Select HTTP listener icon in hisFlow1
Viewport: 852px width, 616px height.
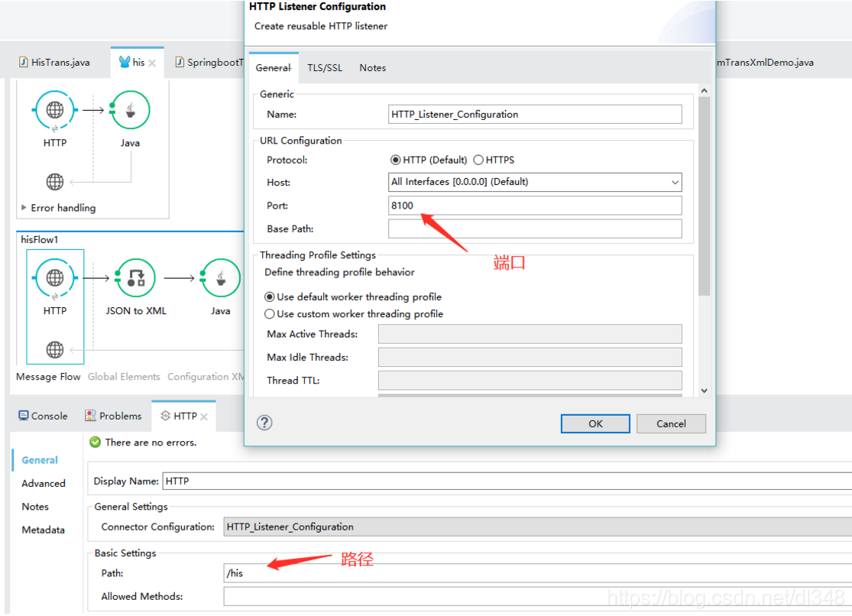click(x=55, y=278)
